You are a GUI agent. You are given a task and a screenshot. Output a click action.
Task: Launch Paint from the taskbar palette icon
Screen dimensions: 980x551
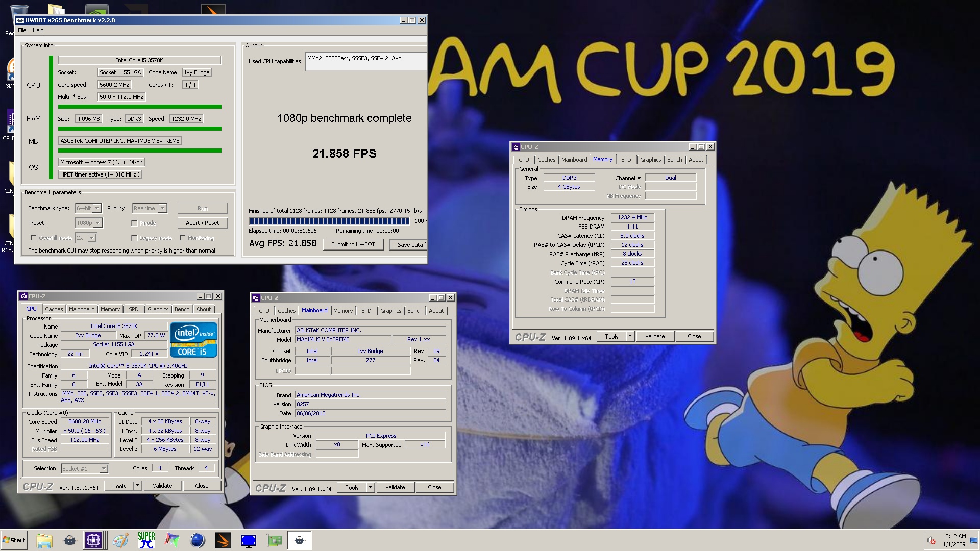pyautogui.click(x=121, y=540)
